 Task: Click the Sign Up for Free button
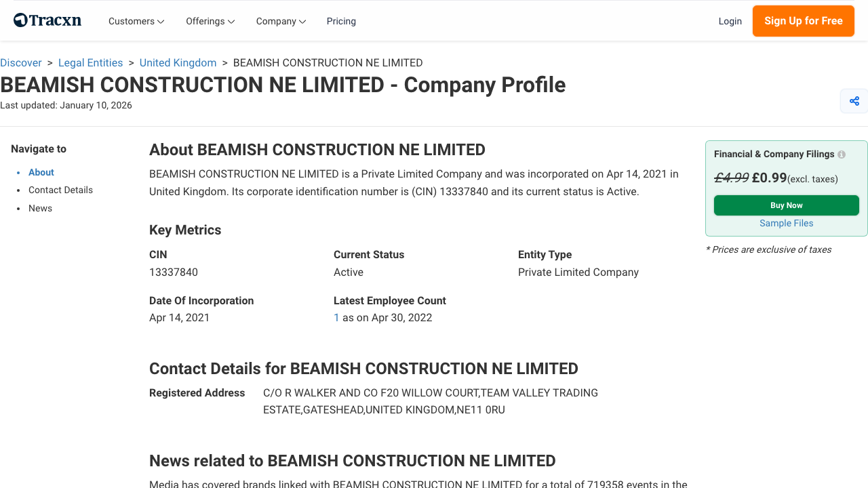tap(803, 21)
